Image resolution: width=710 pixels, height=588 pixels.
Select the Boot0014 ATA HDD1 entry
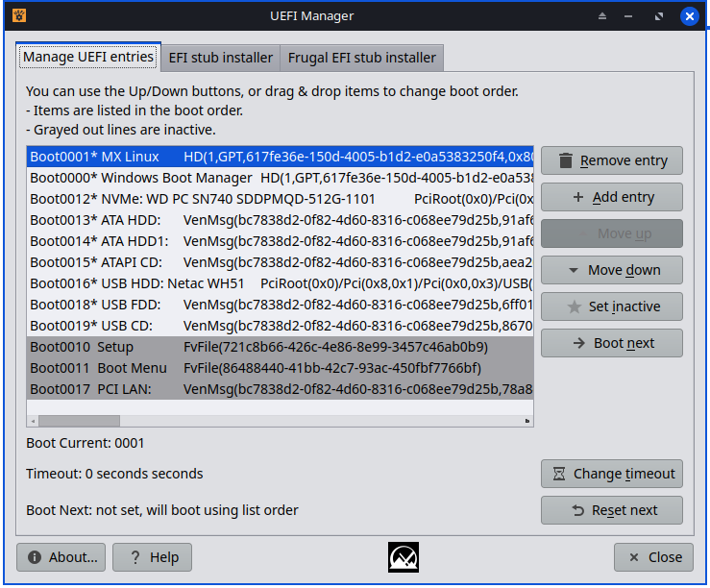[x=280, y=241]
